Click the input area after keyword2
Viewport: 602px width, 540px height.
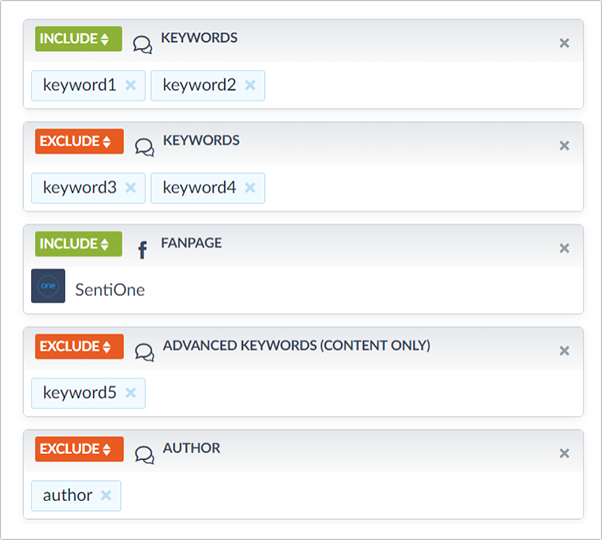422,85
